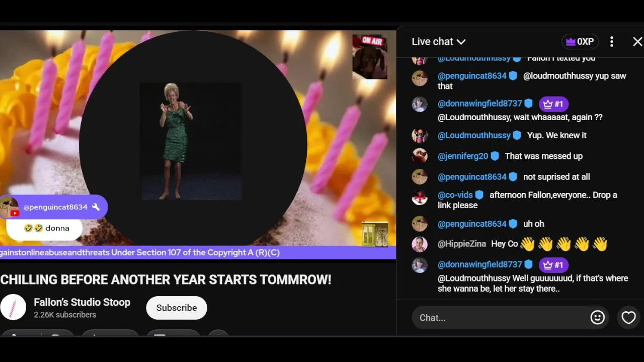
Task: Click avatar beside 'not suprised at all'
Action: 420,177
